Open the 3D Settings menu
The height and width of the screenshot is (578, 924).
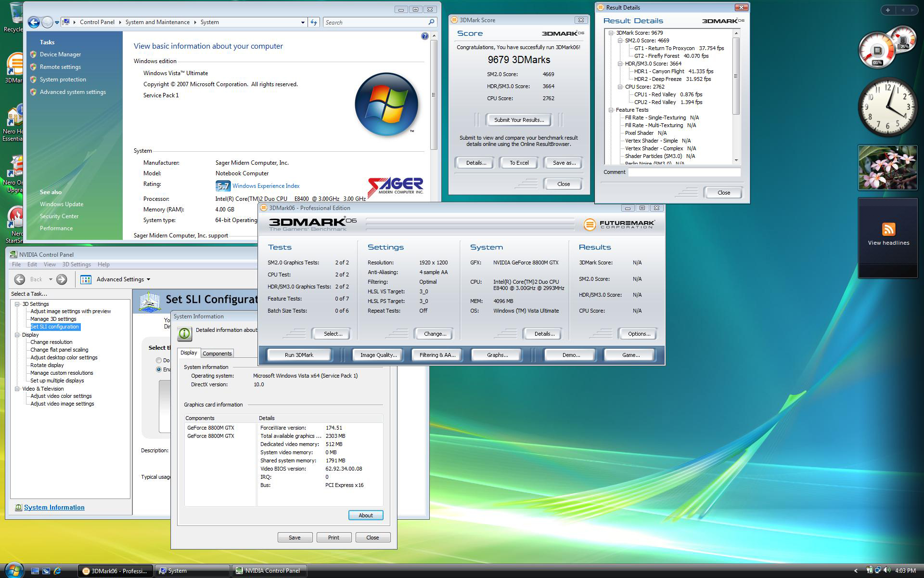(x=77, y=264)
